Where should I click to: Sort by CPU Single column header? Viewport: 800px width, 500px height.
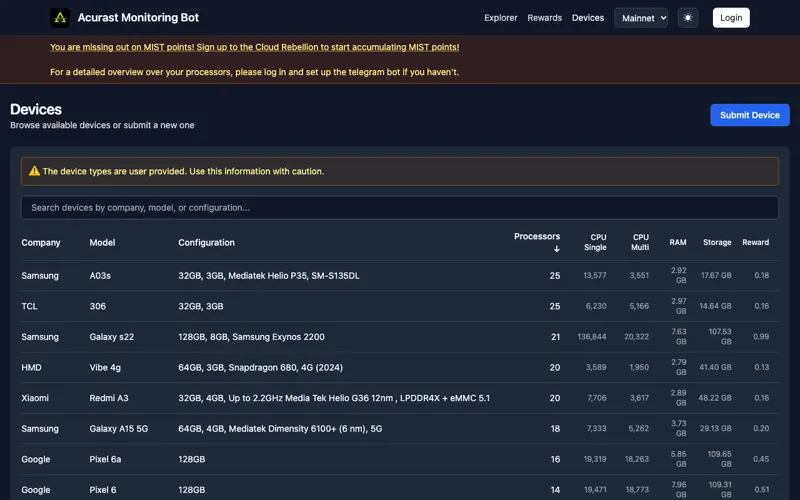tap(595, 242)
